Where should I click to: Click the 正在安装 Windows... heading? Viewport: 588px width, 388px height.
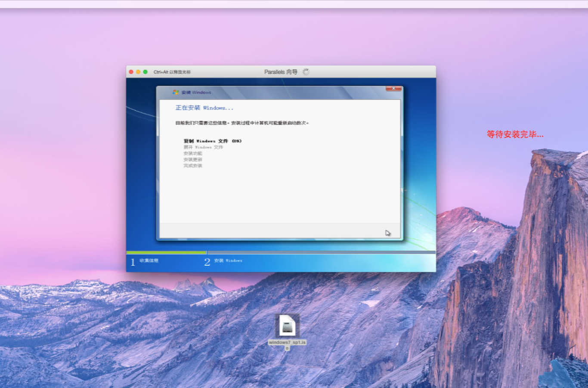coord(204,108)
